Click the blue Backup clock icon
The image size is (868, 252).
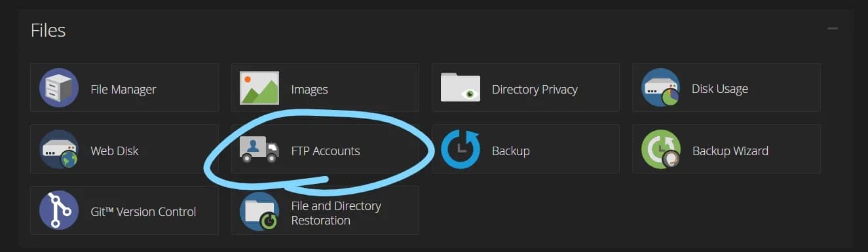click(x=461, y=149)
